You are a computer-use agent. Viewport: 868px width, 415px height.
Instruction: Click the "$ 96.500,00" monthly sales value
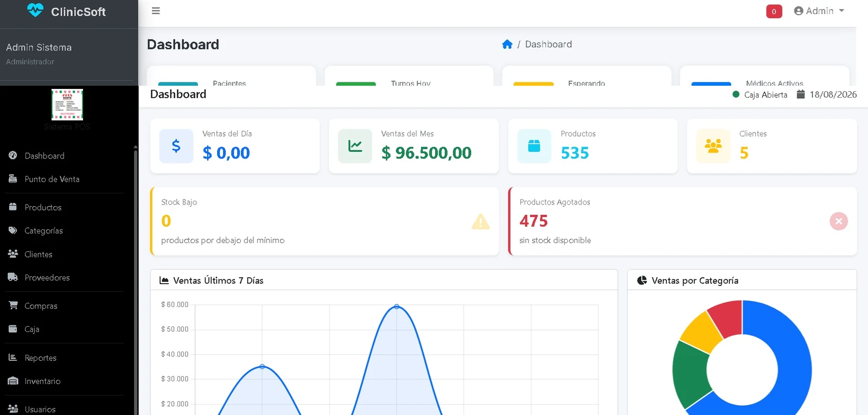click(426, 153)
